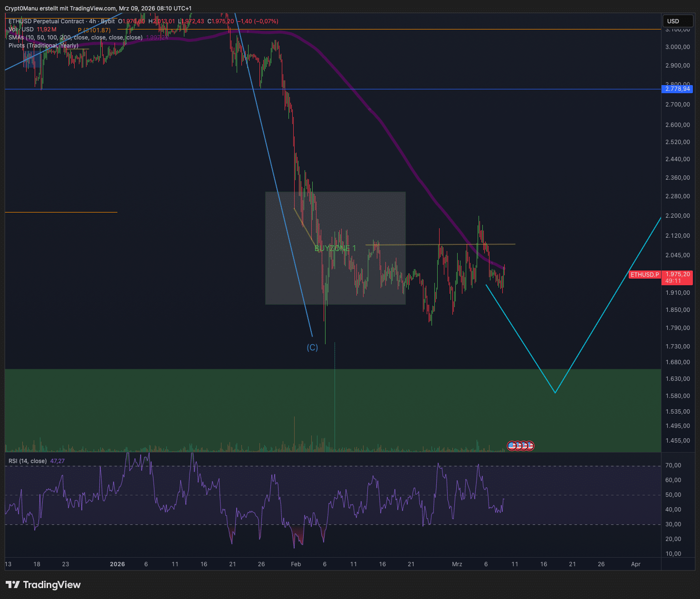Image resolution: width=700 pixels, height=599 pixels.
Task: Click the blue 2.778,94 price line label
Action: click(678, 89)
